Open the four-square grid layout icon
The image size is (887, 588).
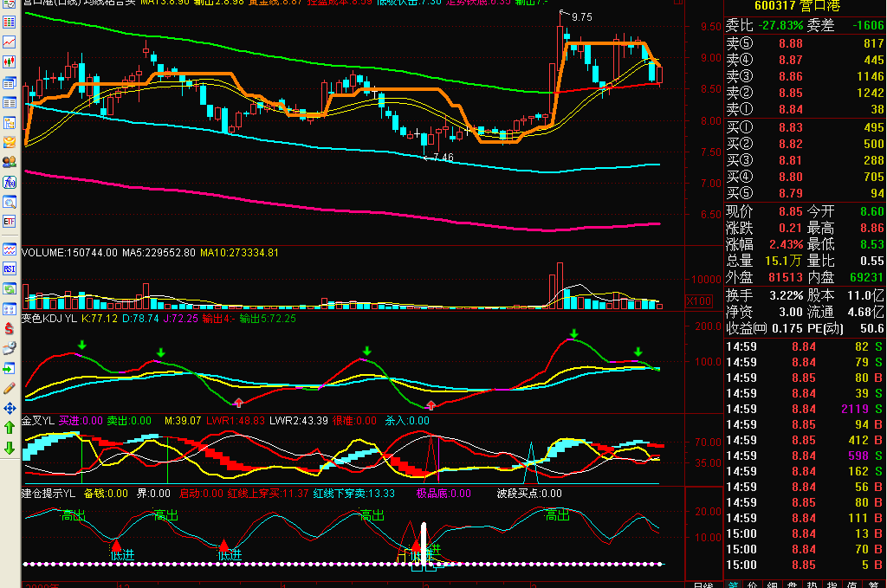[x=9, y=308]
